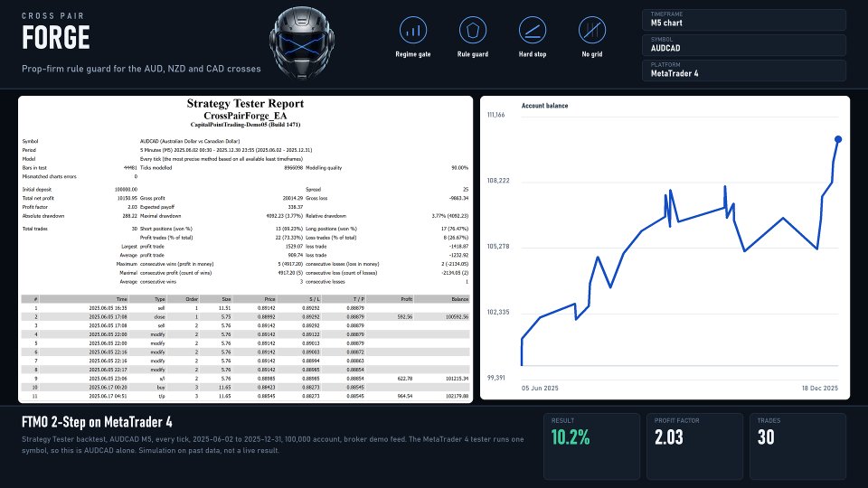Click the 05 Jun 2025 date label
This screenshot has height=488, width=868.
[x=540, y=388]
